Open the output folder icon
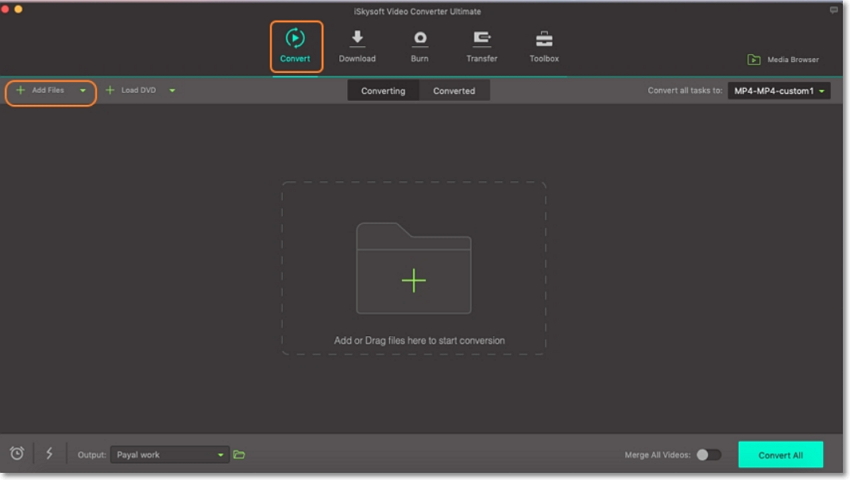 (x=239, y=455)
